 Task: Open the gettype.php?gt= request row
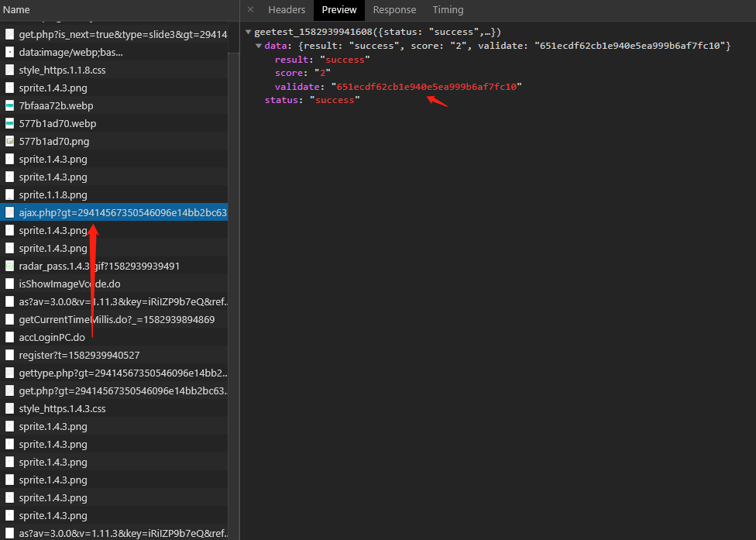[x=114, y=373]
